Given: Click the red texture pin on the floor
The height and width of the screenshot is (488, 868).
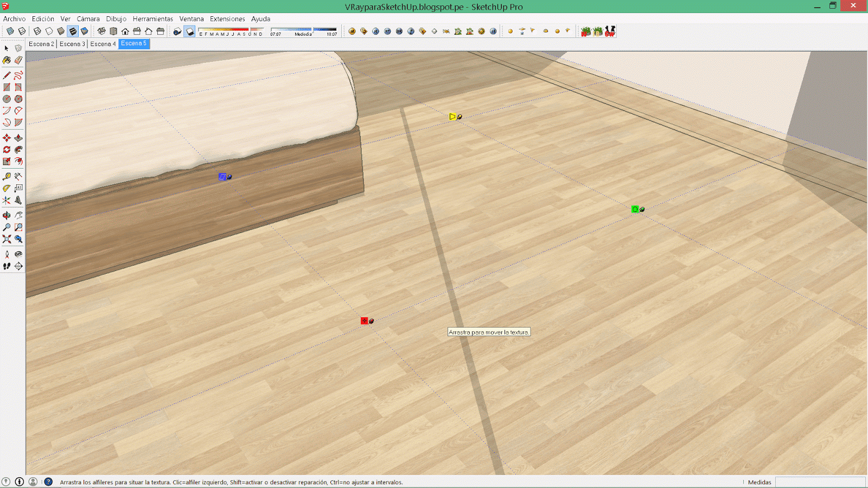Looking at the screenshot, I should tap(365, 320).
